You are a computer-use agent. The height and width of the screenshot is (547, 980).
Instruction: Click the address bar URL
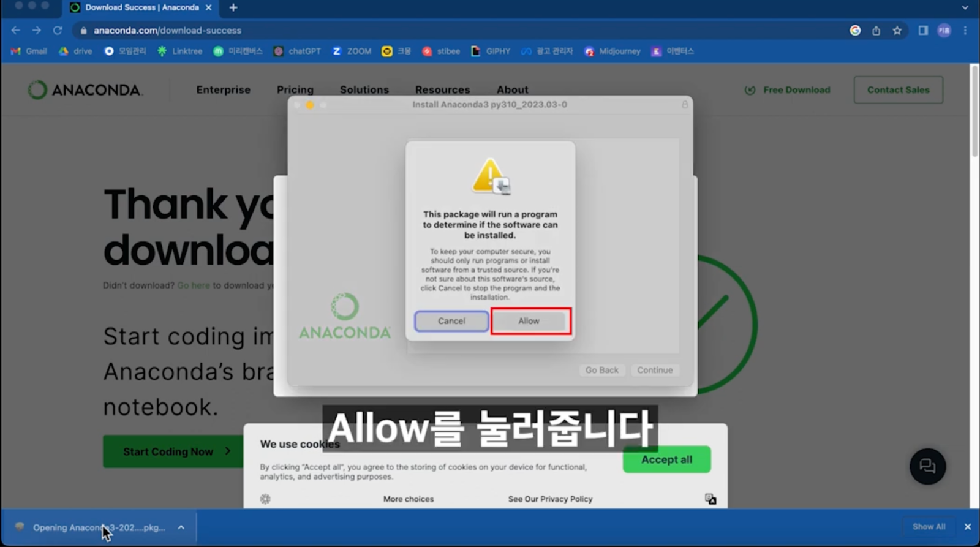(167, 31)
